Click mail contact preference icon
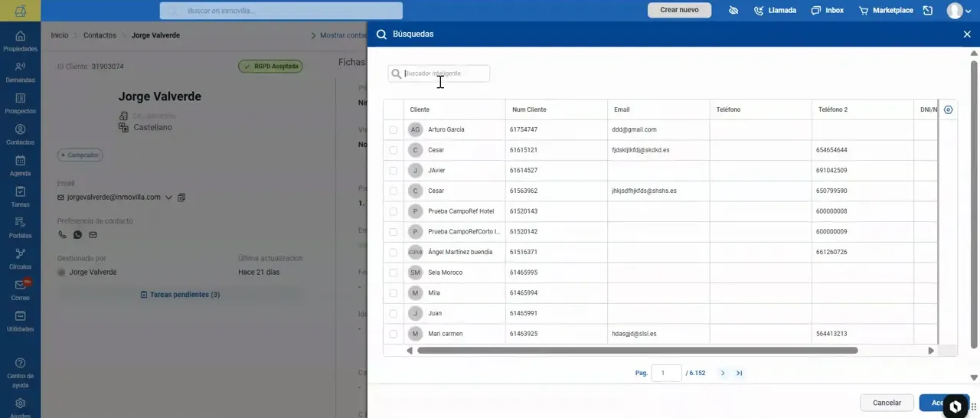The width and height of the screenshot is (980, 418). (93, 235)
